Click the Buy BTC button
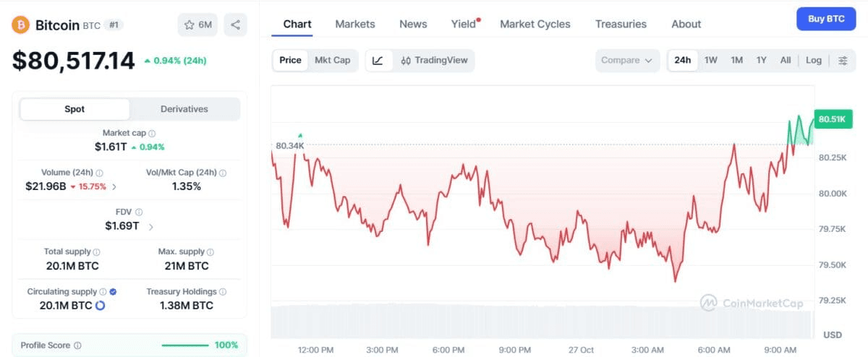 coord(826,19)
